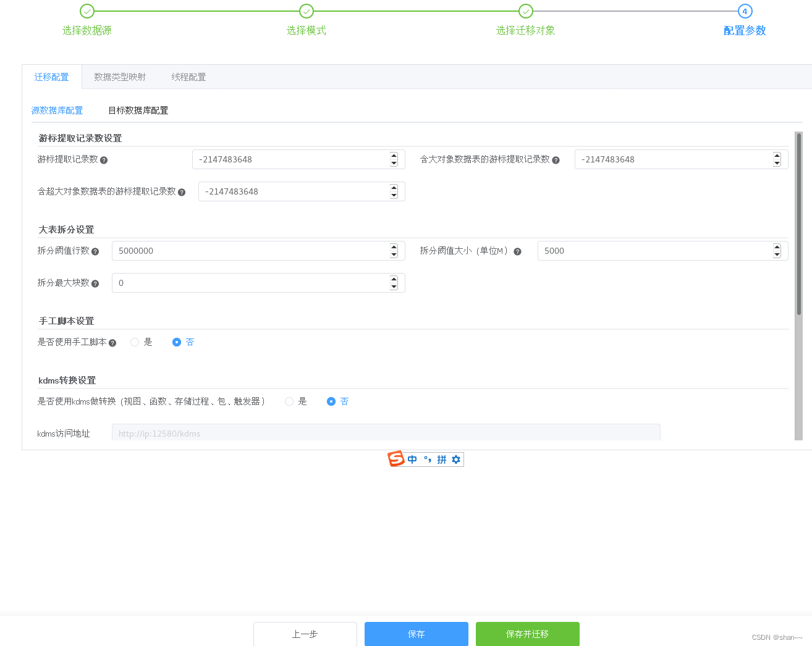
Task: Open help icon next to 是否使用手工脚本
Action: pos(112,343)
